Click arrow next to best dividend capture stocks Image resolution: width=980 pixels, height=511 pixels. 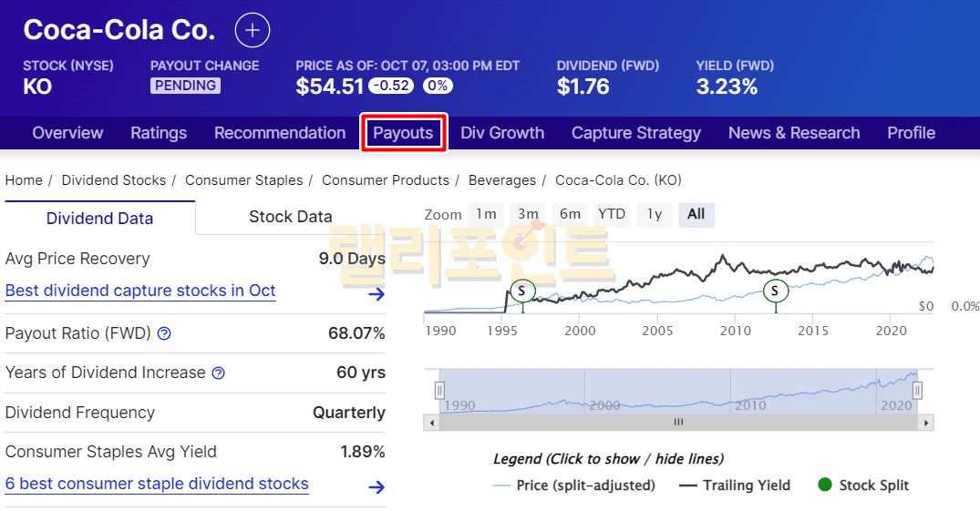click(x=376, y=293)
